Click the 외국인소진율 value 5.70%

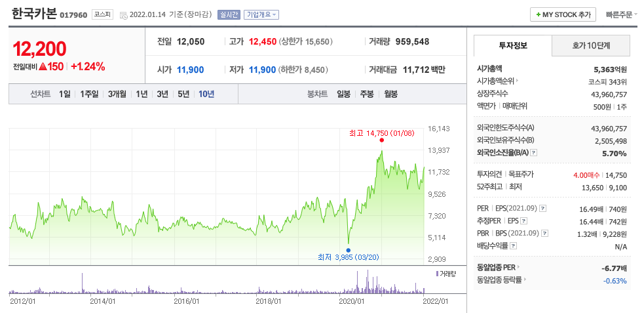point(616,154)
